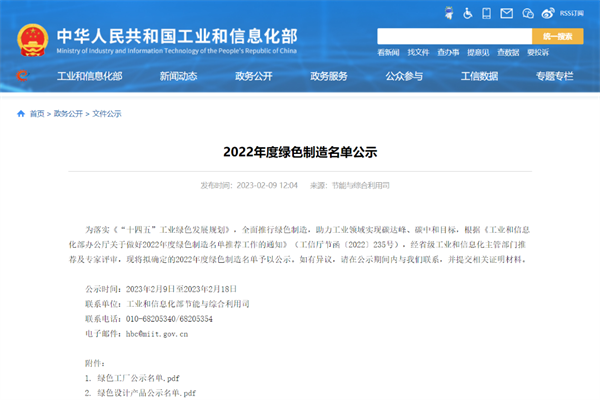Go to 专题专栏 in navigation bar
The width and height of the screenshot is (600, 400).
coord(554,76)
